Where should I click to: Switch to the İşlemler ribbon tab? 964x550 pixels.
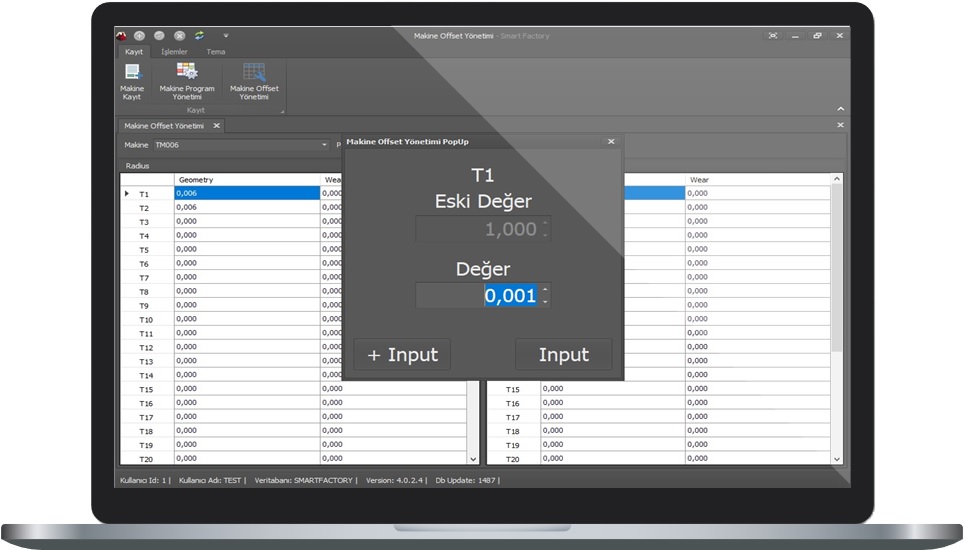tap(174, 52)
